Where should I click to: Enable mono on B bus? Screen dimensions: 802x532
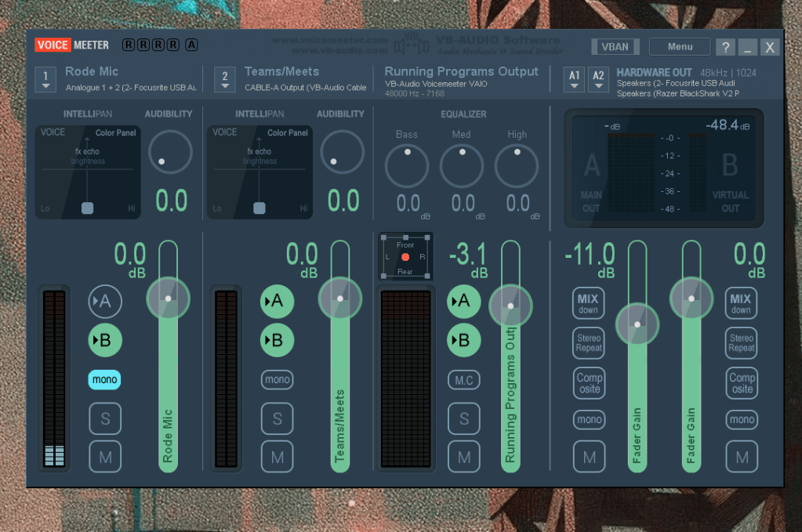pyautogui.click(x=742, y=420)
